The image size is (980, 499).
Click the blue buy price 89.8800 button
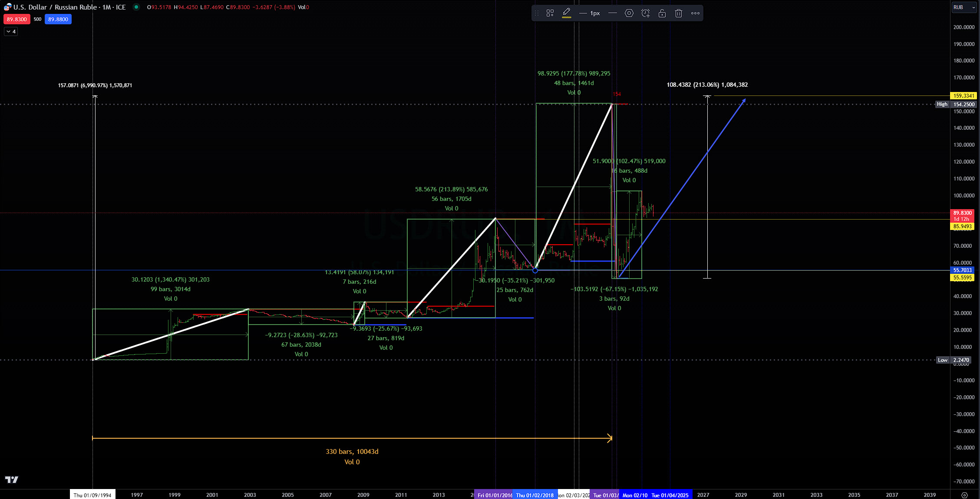pyautogui.click(x=58, y=19)
